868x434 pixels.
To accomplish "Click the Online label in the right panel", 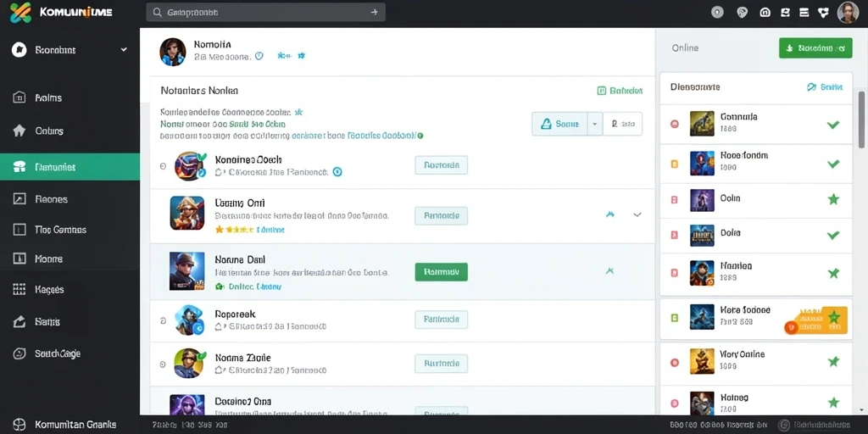I will [x=685, y=48].
